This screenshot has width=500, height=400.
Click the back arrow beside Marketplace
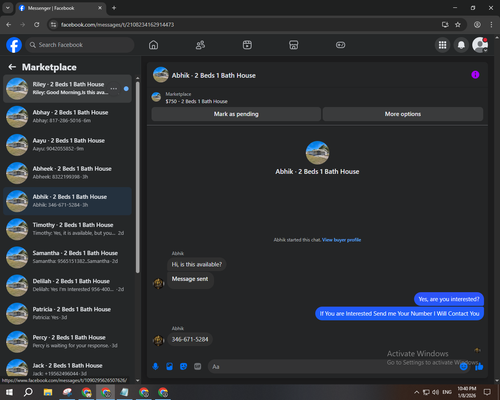pyautogui.click(x=12, y=67)
